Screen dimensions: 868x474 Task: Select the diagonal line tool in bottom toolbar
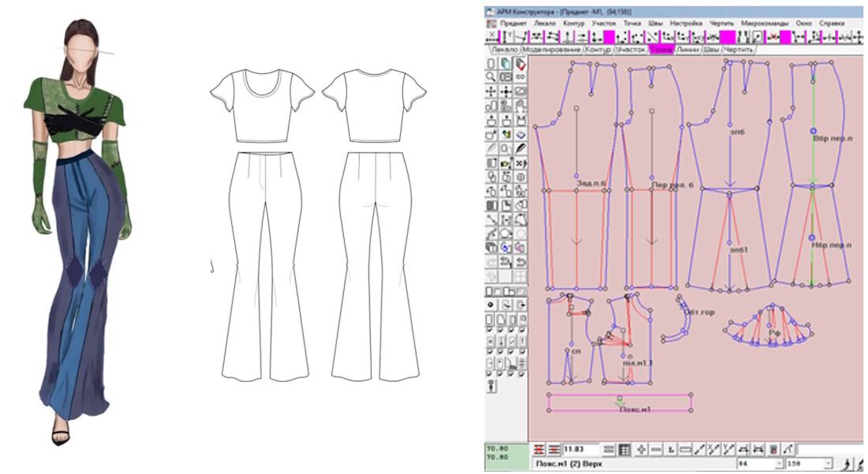[699, 450]
